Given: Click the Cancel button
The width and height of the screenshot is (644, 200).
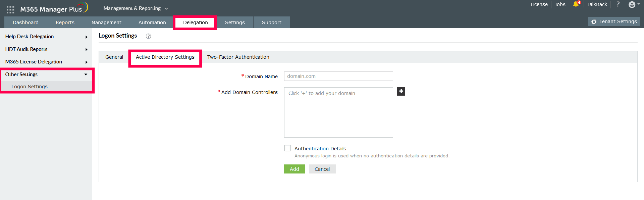Looking at the screenshot, I should (322, 169).
